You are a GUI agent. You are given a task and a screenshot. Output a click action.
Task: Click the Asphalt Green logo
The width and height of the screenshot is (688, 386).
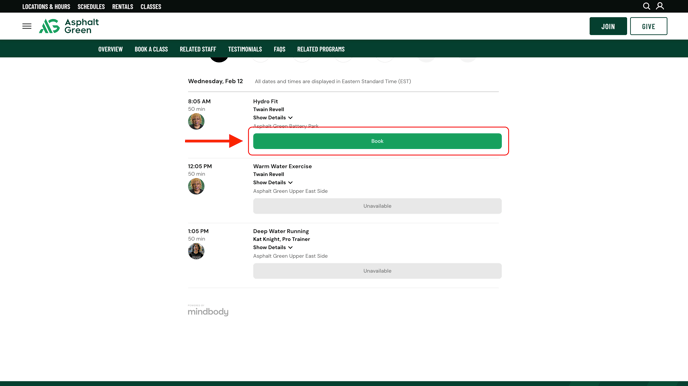(69, 26)
